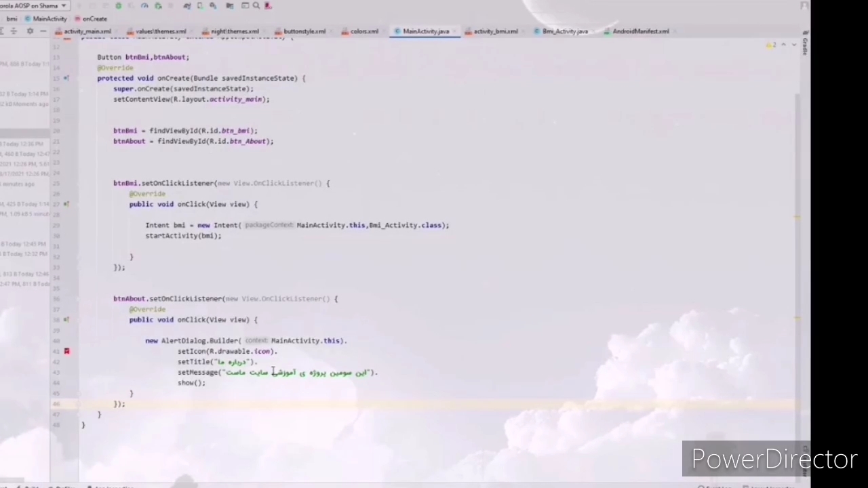The width and height of the screenshot is (868, 488).
Task: Open the Gradle side tool window
Action: click(x=805, y=46)
